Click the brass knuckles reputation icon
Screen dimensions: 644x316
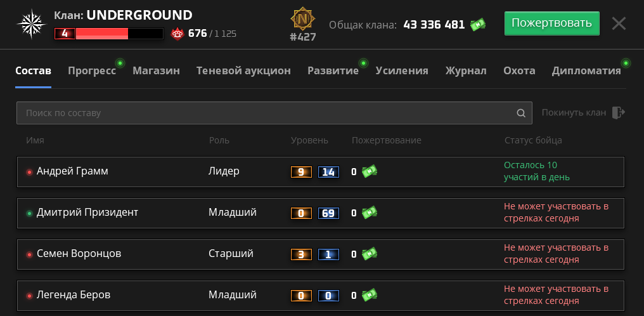[177, 33]
